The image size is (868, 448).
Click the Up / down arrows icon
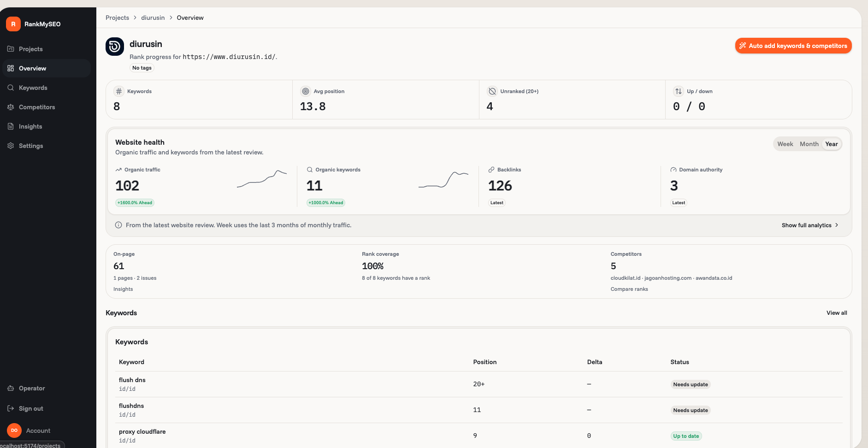[679, 91]
